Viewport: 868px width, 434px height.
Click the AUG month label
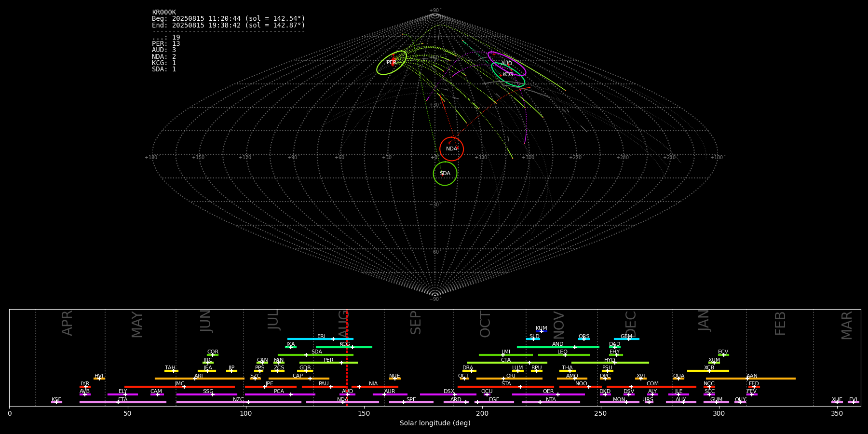(343, 325)
